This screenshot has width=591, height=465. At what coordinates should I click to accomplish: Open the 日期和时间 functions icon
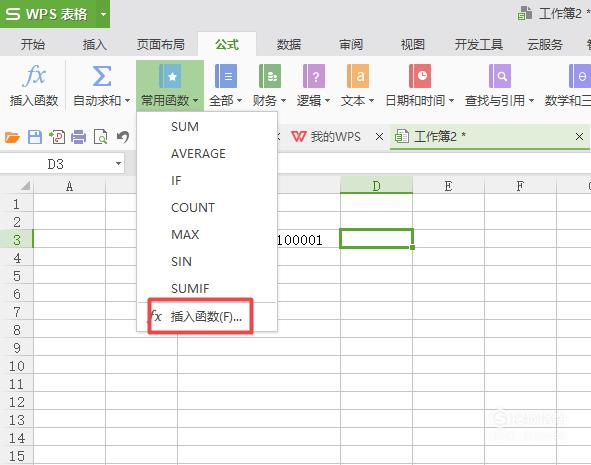[x=420, y=76]
